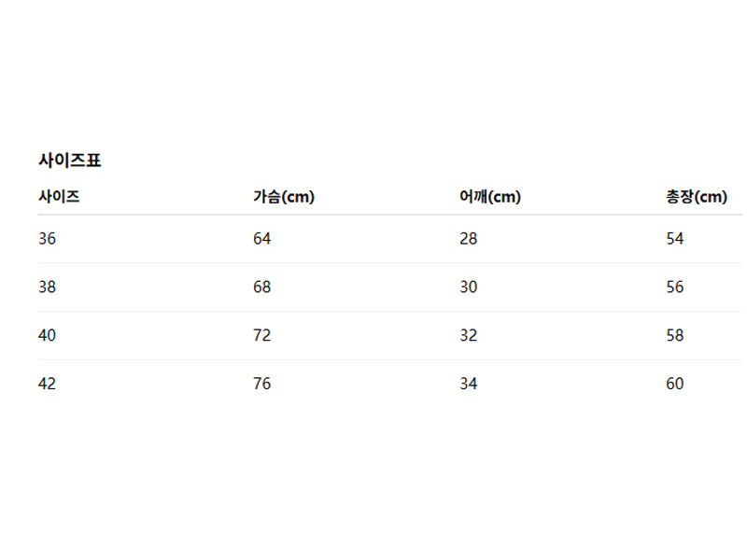Click chest value 76
Screen dimensions: 747x560
pos(262,385)
